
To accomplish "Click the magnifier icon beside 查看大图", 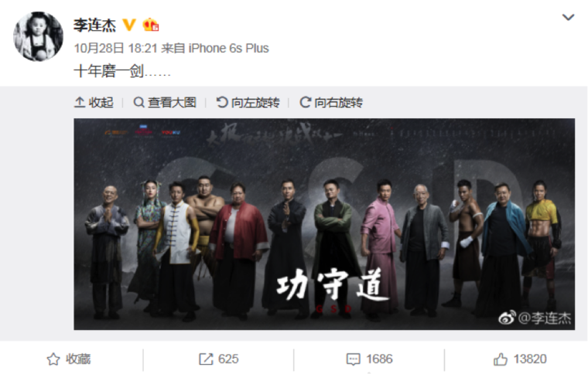I will click(138, 102).
